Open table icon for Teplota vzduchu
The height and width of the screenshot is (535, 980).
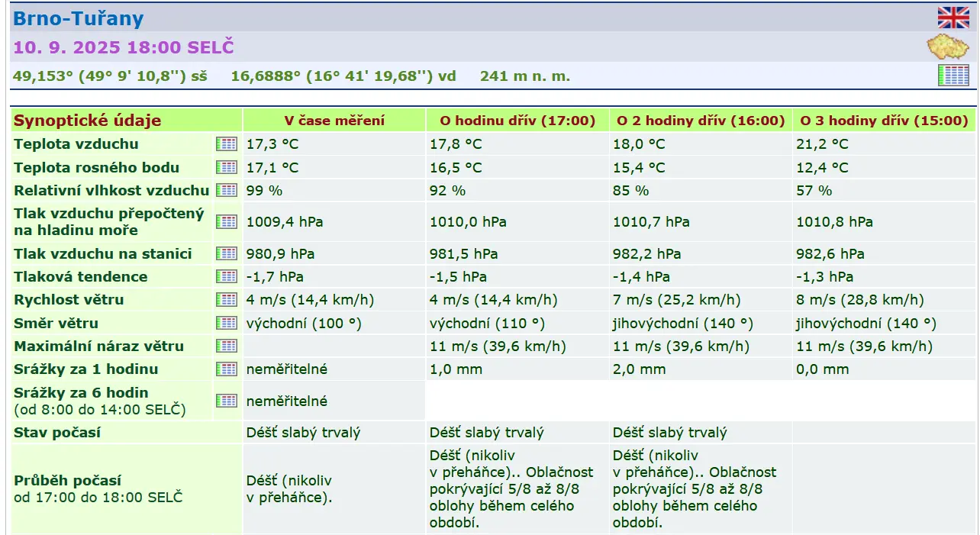(x=227, y=143)
